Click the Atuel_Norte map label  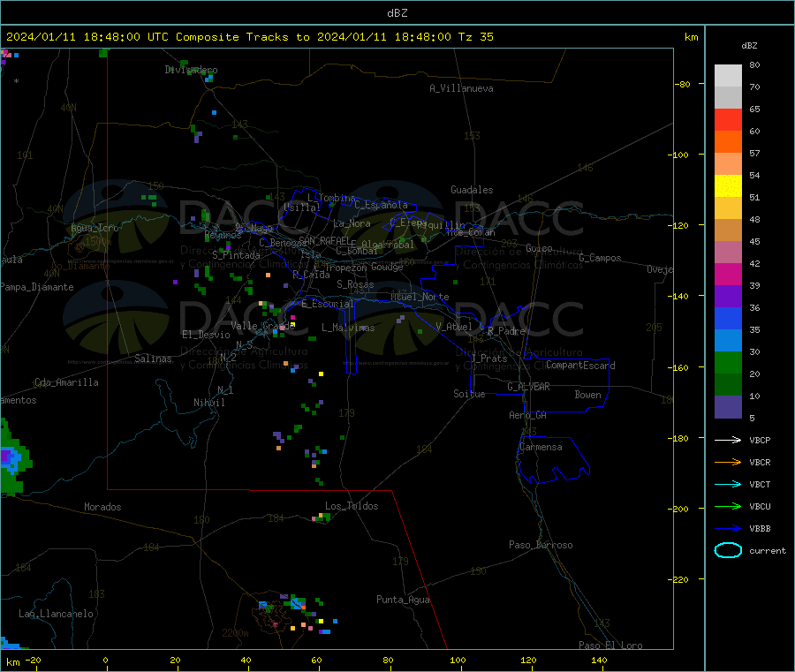[420, 297]
